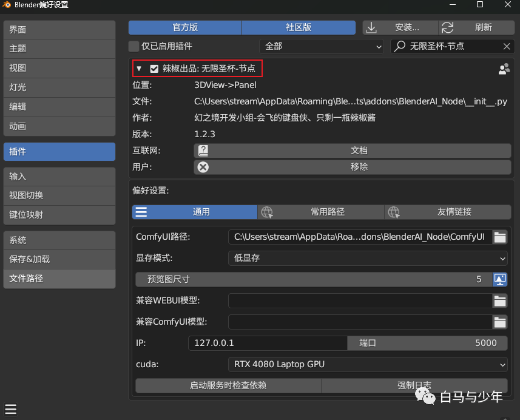Open the cuda RTX 4080 dropdown
The height and width of the screenshot is (420, 520).
pos(368,364)
